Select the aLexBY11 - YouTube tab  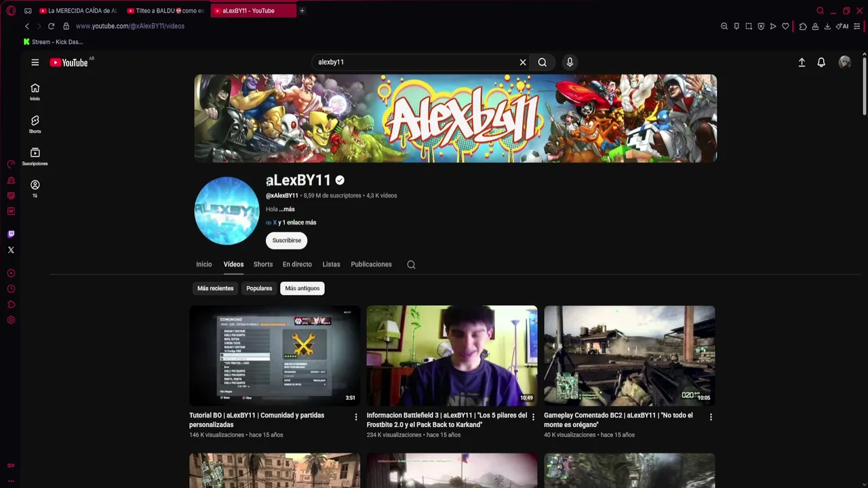click(253, 11)
